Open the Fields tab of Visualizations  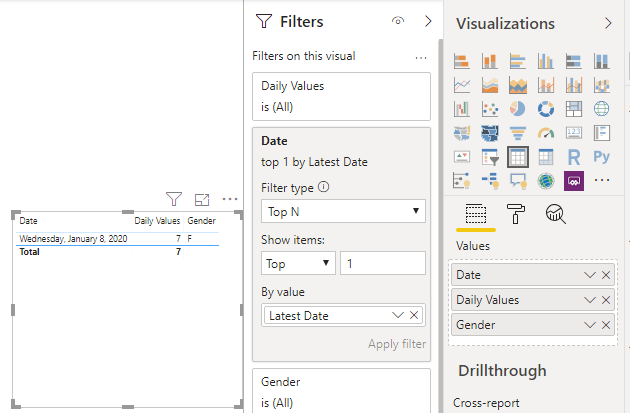tap(476, 214)
